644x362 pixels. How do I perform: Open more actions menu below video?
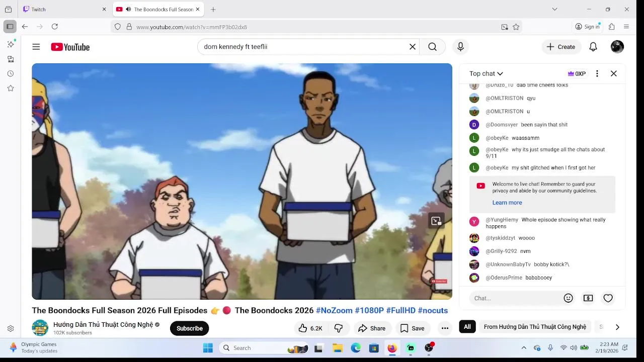[x=445, y=328]
